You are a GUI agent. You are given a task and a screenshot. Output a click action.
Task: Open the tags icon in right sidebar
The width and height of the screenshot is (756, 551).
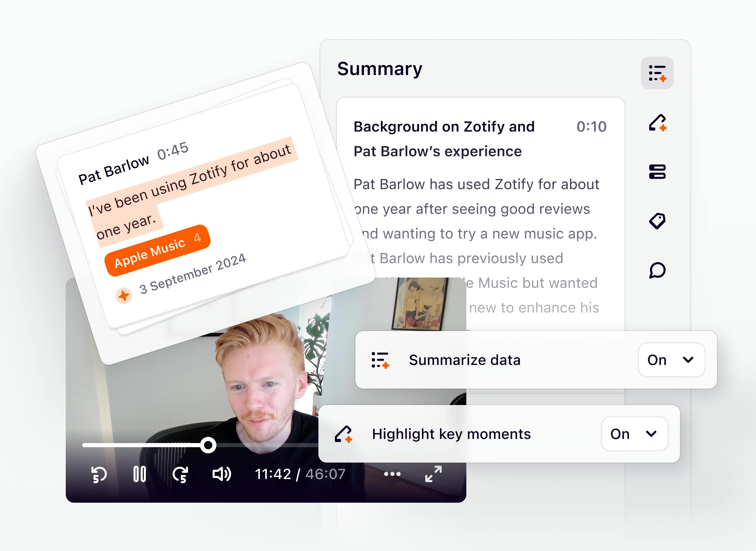[x=657, y=221]
